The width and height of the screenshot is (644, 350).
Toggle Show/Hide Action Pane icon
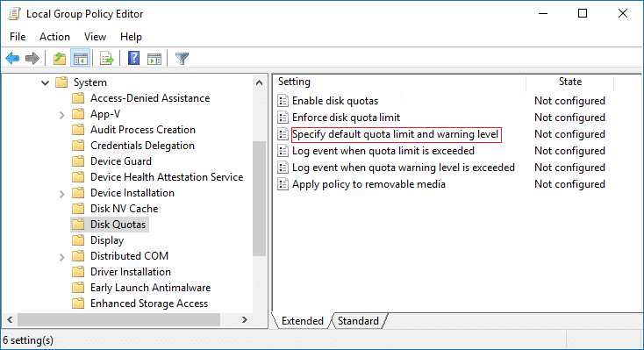(154, 58)
